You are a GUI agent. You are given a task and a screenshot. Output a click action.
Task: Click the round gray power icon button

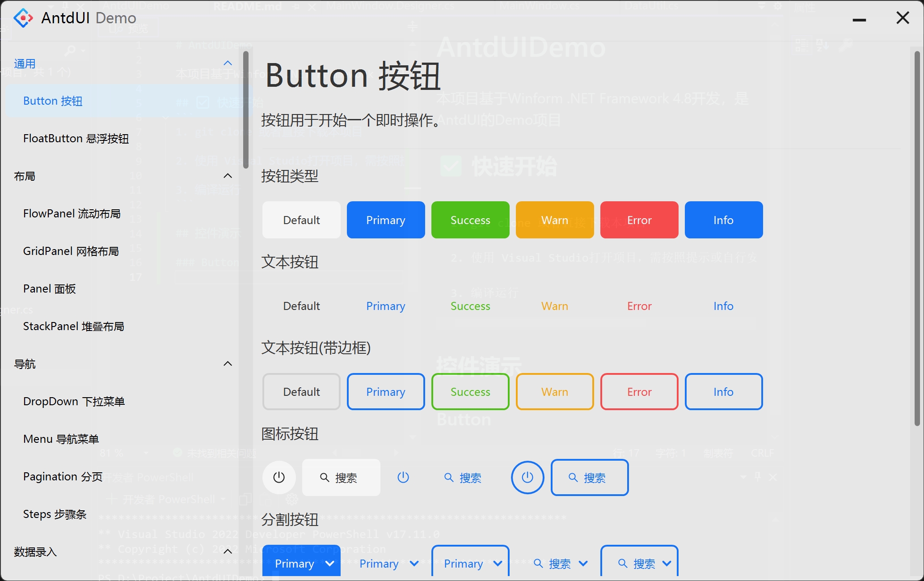coord(279,477)
